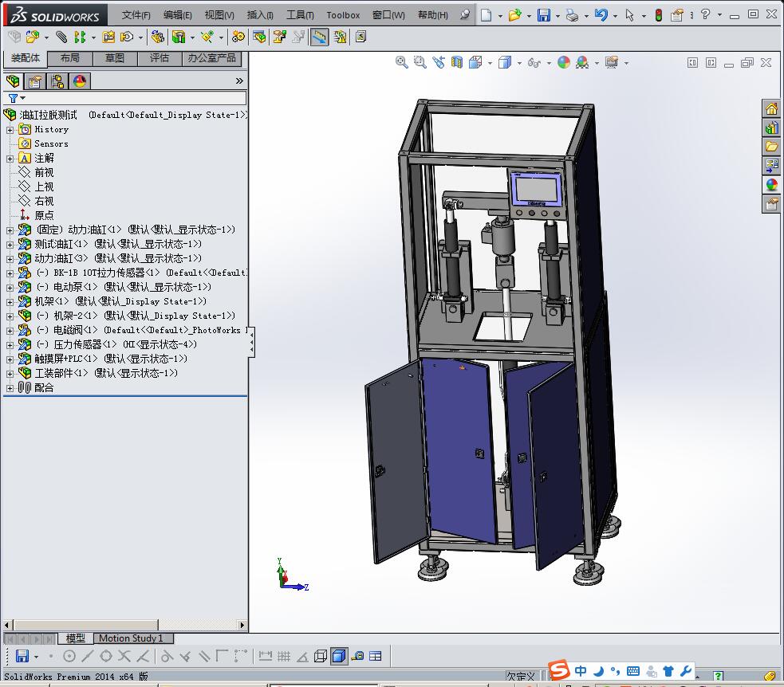Toggle wireframe cube display in bottom toolbar
Viewport: 784px width, 687px height.
(321, 656)
